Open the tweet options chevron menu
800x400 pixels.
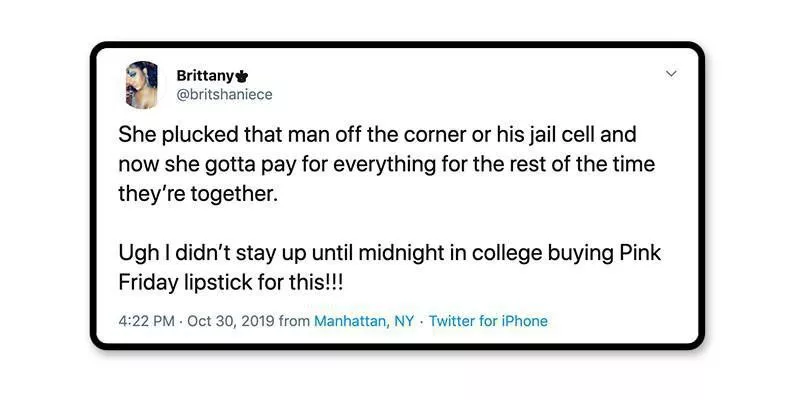click(671, 74)
